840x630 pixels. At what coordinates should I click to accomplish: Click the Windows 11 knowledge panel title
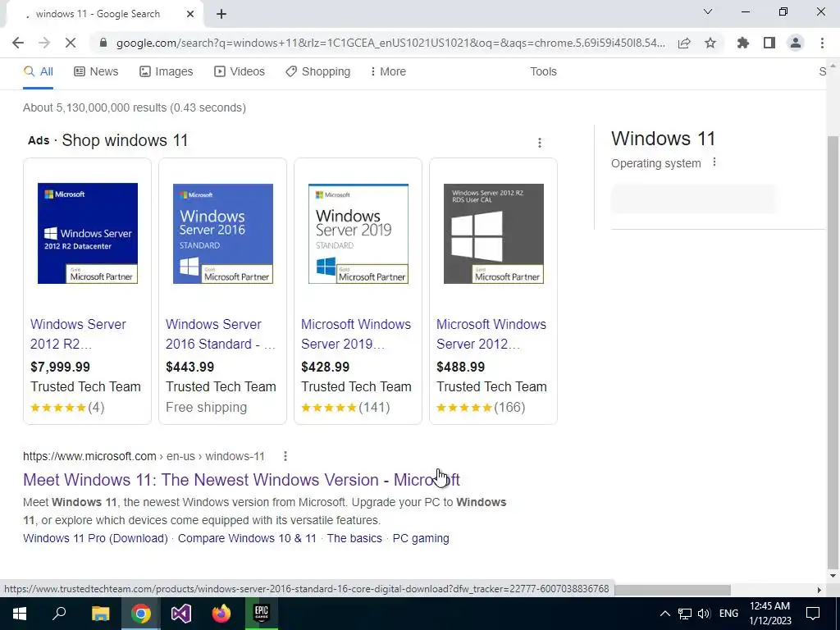pos(663,139)
